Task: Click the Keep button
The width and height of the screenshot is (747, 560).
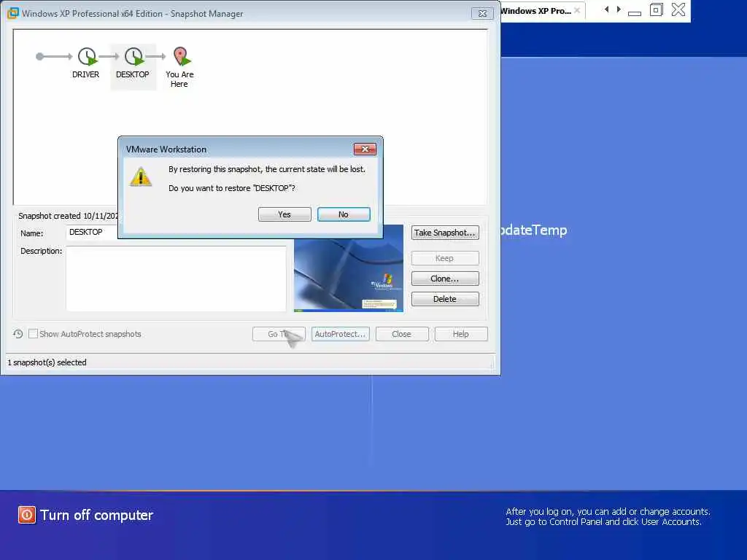Action: coord(445,258)
